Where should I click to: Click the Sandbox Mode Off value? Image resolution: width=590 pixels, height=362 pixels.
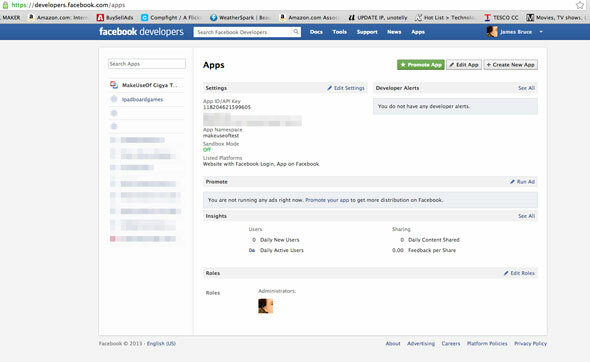[x=207, y=150]
